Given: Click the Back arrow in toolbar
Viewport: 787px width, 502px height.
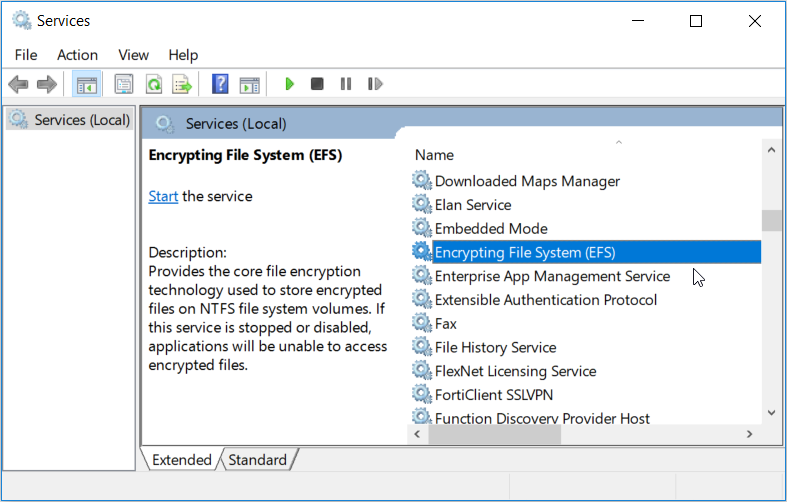Looking at the screenshot, I should (18, 84).
